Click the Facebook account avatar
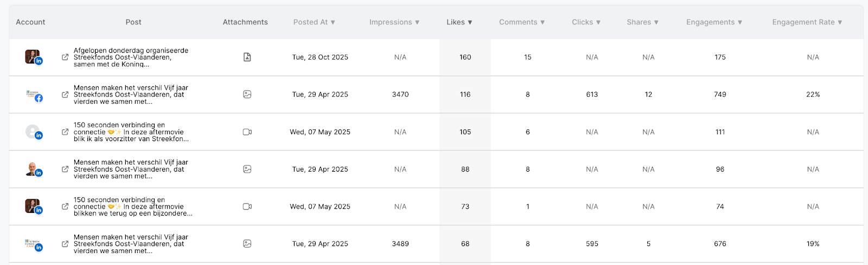This screenshot has height=265, width=868. pos(34,95)
